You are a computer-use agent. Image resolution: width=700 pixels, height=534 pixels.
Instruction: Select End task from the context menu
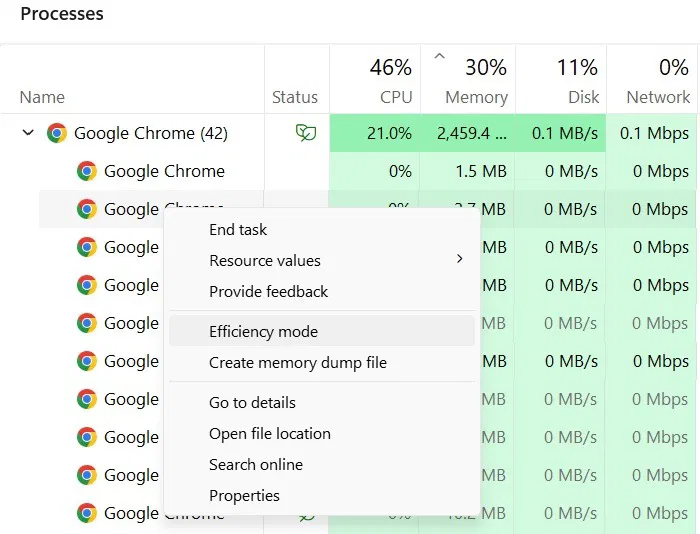point(238,229)
